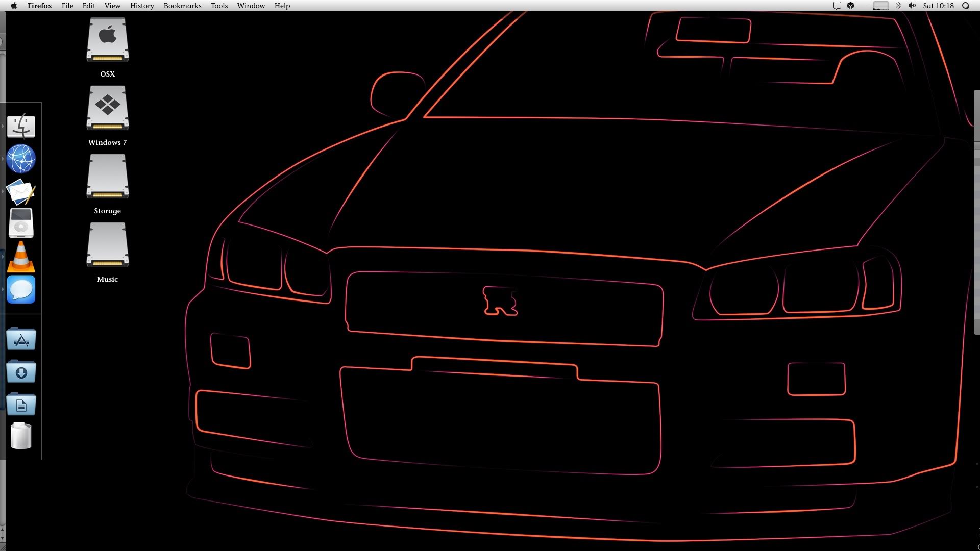Screen dimensions: 980x551
Task: Open VLC media player from the dock
Action: coord(21,257)
